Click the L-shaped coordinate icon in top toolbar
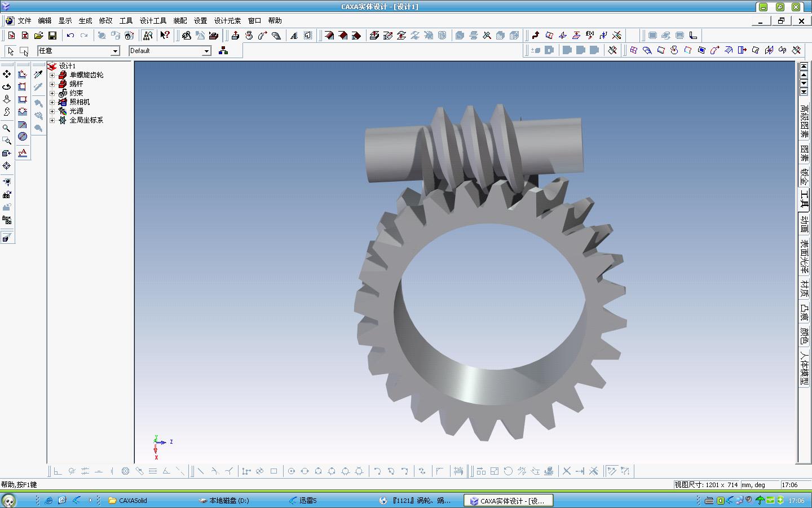This screenshot has width=812, height=508. pos(693,36)
